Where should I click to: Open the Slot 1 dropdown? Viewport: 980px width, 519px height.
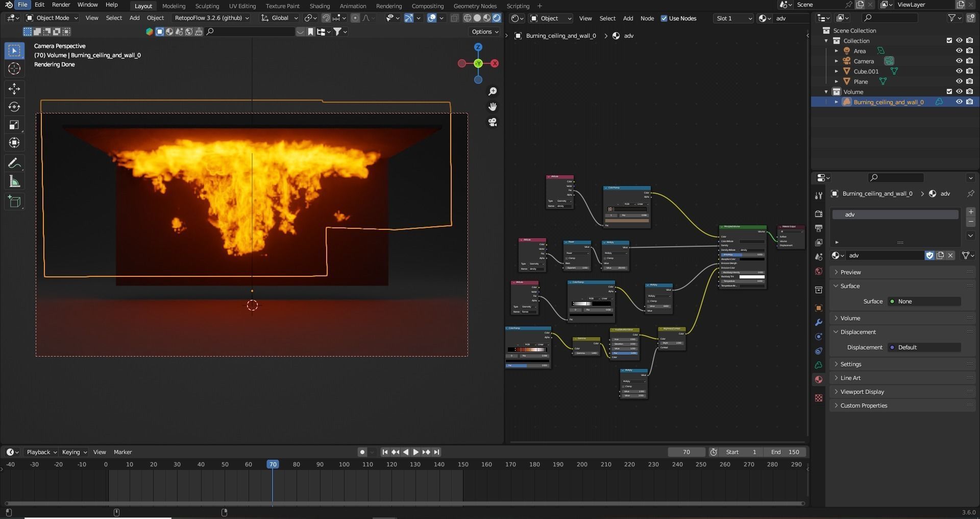(733, 18)
